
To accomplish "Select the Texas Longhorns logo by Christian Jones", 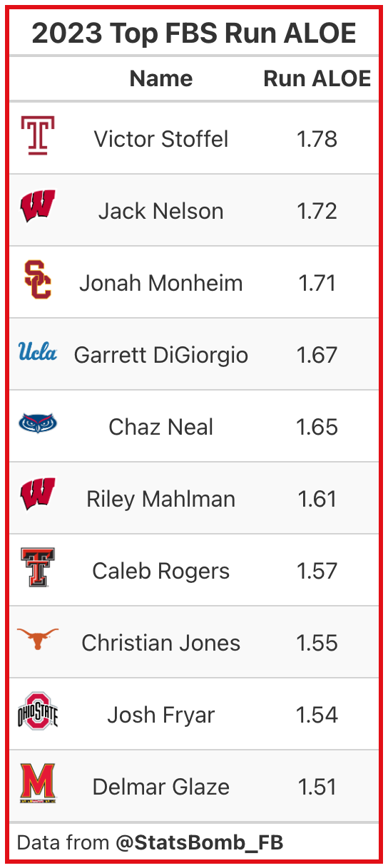I will (38, 639).
